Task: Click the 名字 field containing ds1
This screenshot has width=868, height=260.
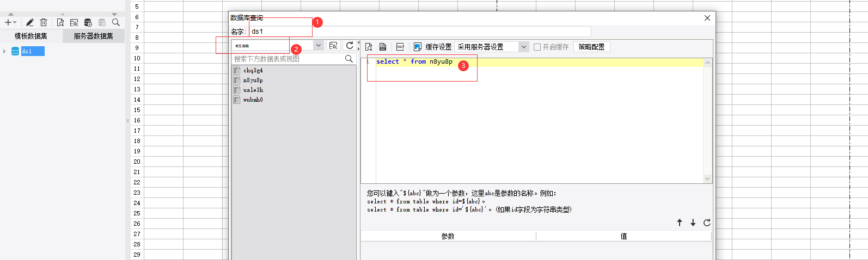Action: [x=420, y=32]
